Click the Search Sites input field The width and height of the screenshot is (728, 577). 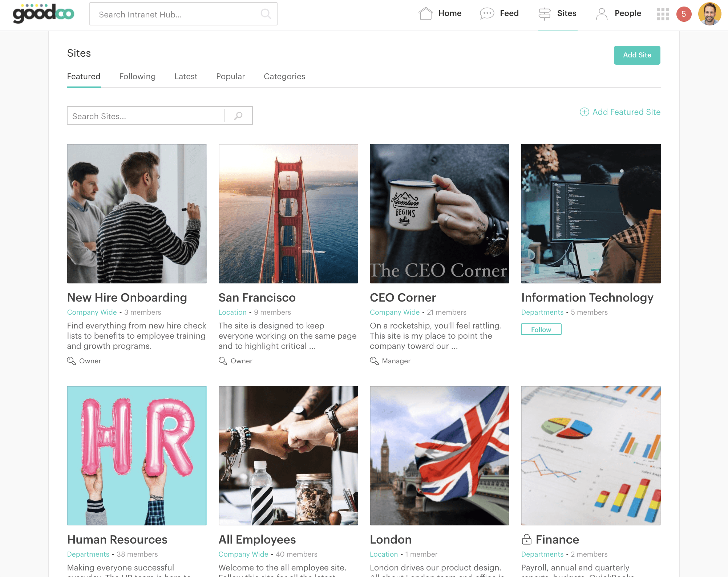146,115
